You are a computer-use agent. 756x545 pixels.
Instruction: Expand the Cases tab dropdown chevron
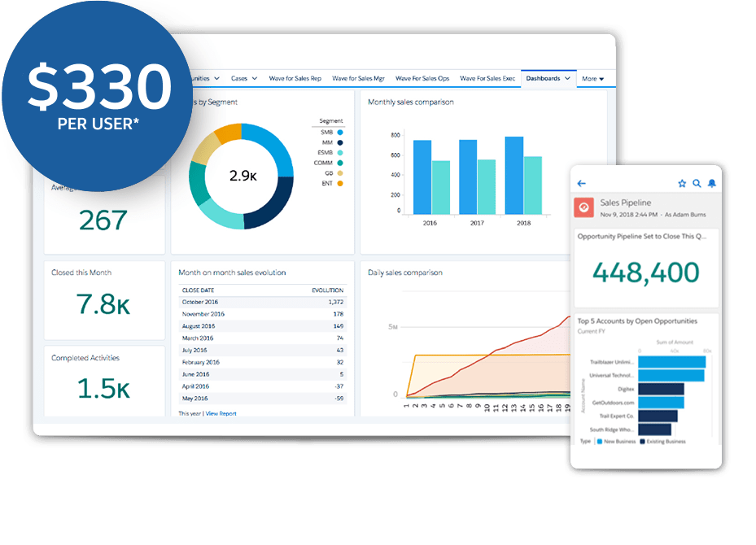(x=255, y=79)
